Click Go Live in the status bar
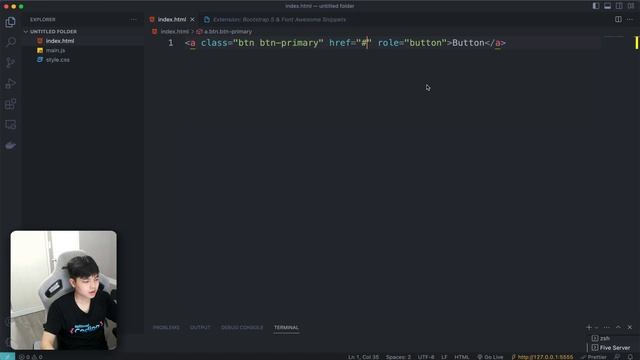 [490, 357]
